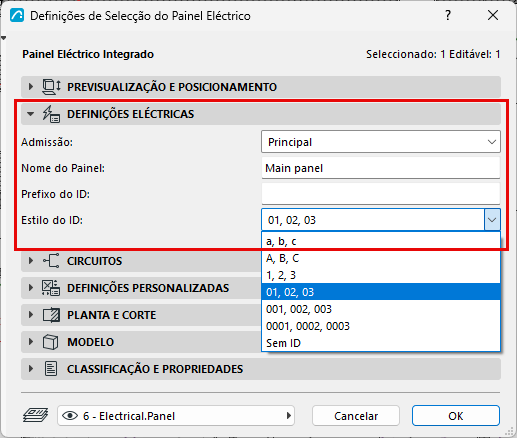
Task: Choose '001, 002, 003' ID style option
Action: click(x=381, y=309)
